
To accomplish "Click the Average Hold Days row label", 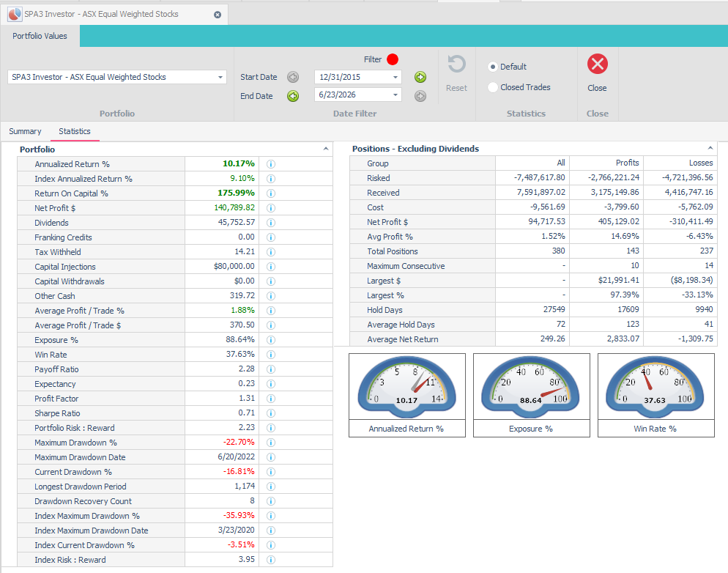I will [401, 325].
